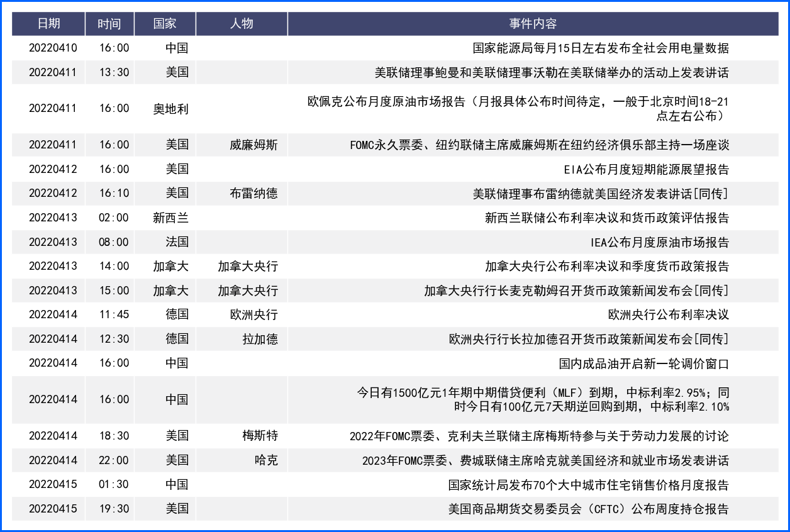Select the CFTC公布周度持仓报告 event
Viewport: 790px width, 532px height.
pyautogui.click(x=589, y=509)
